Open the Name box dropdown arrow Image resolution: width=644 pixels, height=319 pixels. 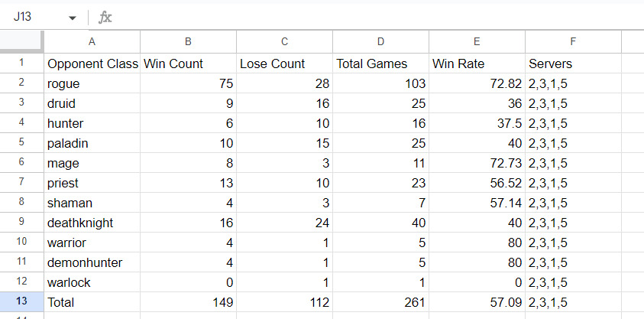(x=73, y=18)
